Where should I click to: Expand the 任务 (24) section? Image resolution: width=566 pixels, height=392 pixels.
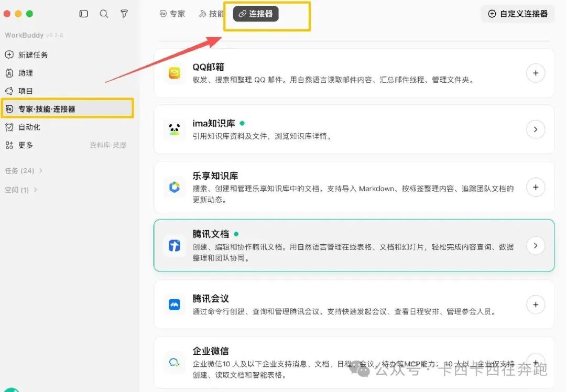pos(24,171)
